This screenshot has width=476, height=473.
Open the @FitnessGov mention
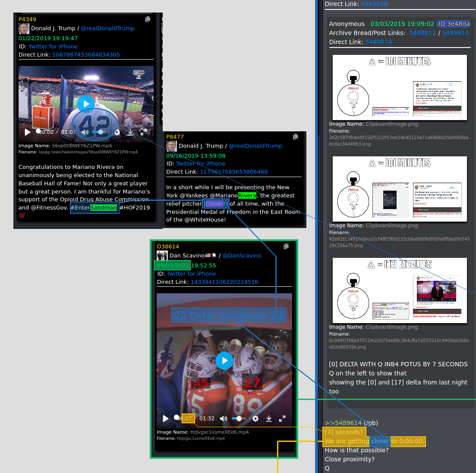[50, 207]
